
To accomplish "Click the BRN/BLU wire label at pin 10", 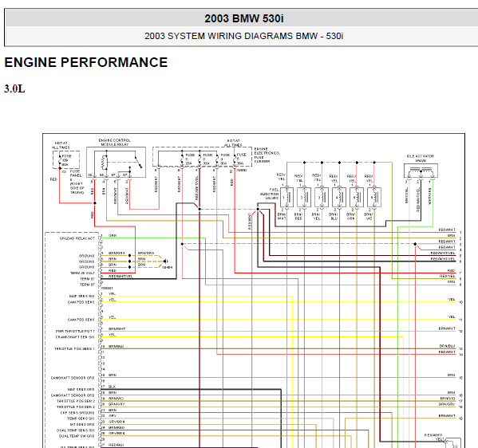I will (x=116, y=346).
